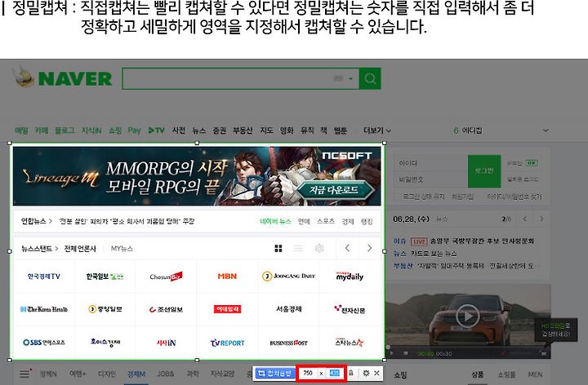Open the 카페 menu link
588x385 pixels.
coord(42,131)
